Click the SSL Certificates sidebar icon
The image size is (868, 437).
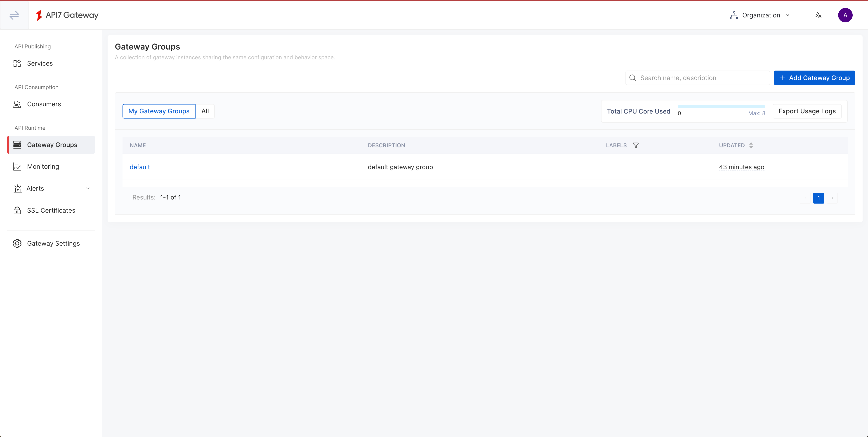pos(17,211)
